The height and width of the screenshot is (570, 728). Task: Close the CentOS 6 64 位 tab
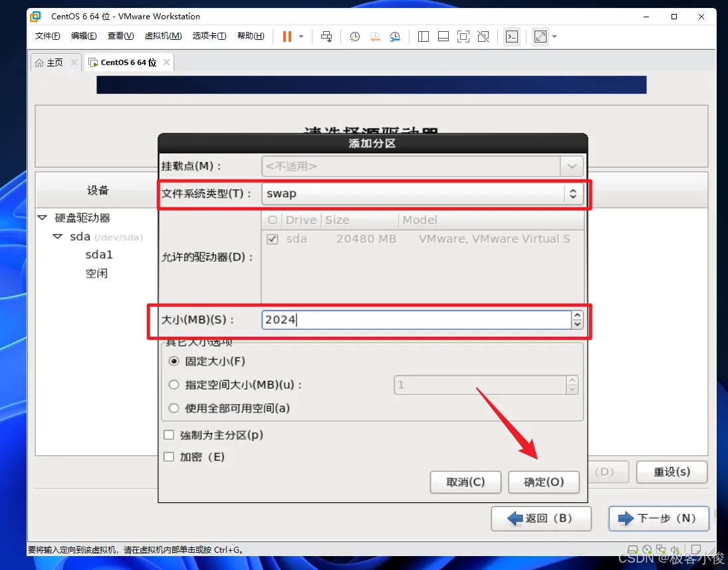pyautogui.click(x=167, y=62)
